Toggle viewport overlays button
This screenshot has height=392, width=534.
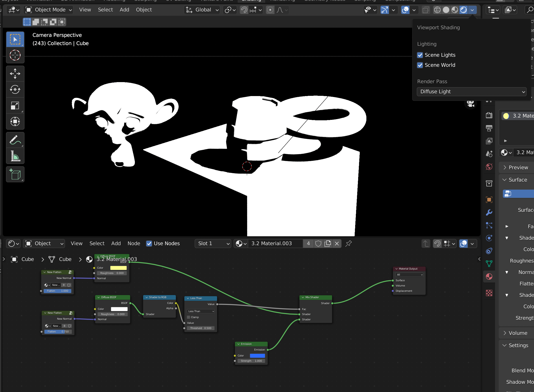coord(405,10)
